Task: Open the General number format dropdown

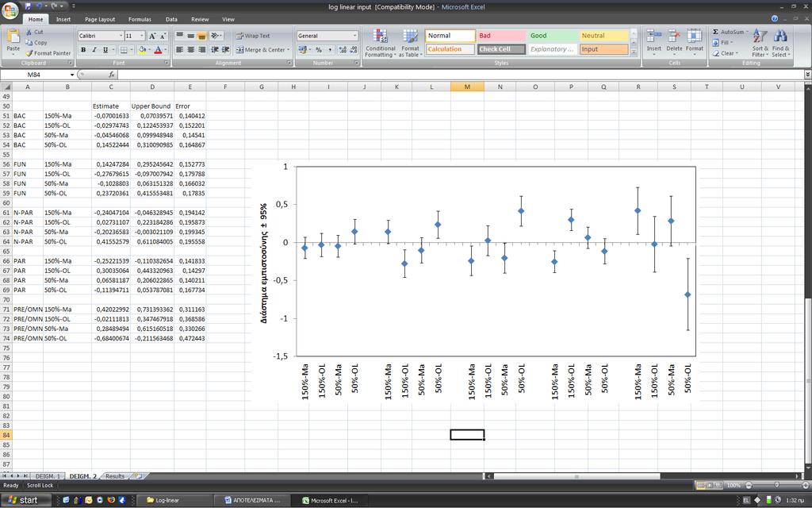Action: [x=354, y=36]
